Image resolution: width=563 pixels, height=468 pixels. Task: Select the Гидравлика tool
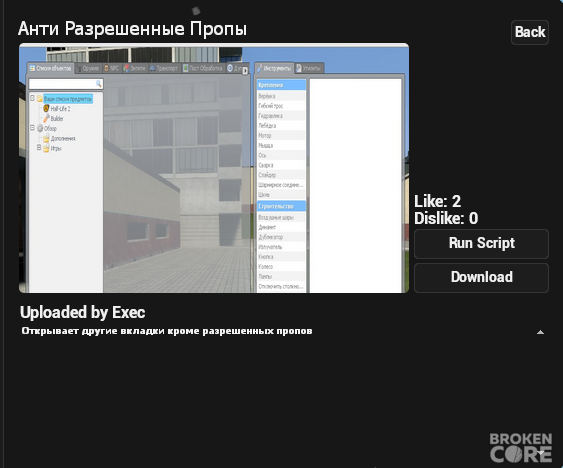281,116
